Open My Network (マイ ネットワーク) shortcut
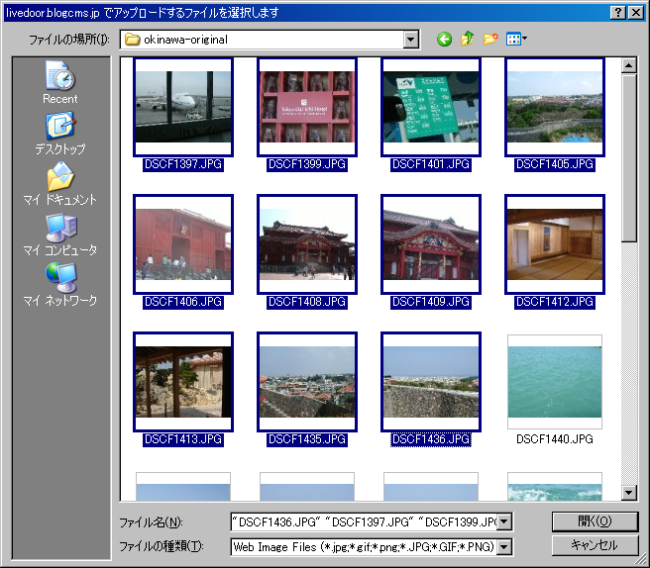 click(x=60, y=284)
